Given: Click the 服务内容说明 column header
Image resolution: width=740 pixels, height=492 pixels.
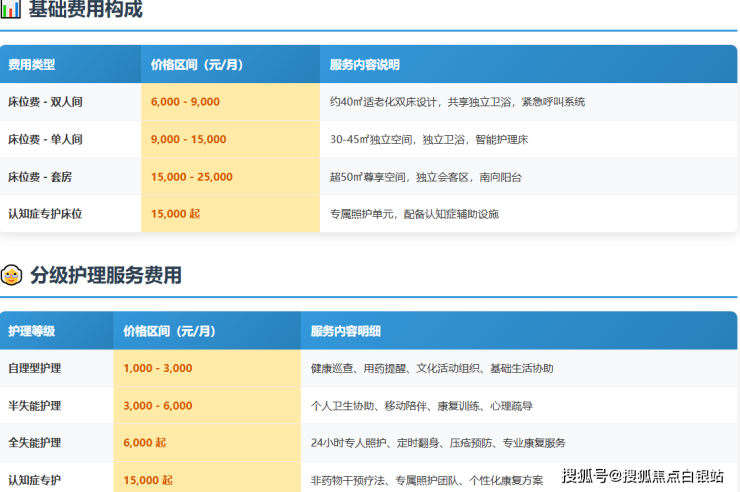Looking at the screenshot, I should (365, 64).
